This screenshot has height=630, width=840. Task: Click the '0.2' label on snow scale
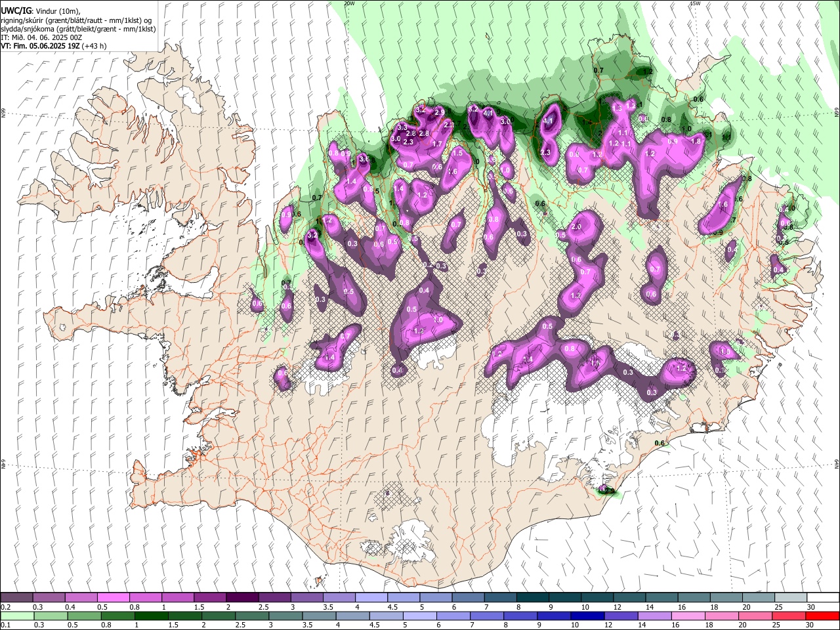pyautogui.click(x=5, y=607)
